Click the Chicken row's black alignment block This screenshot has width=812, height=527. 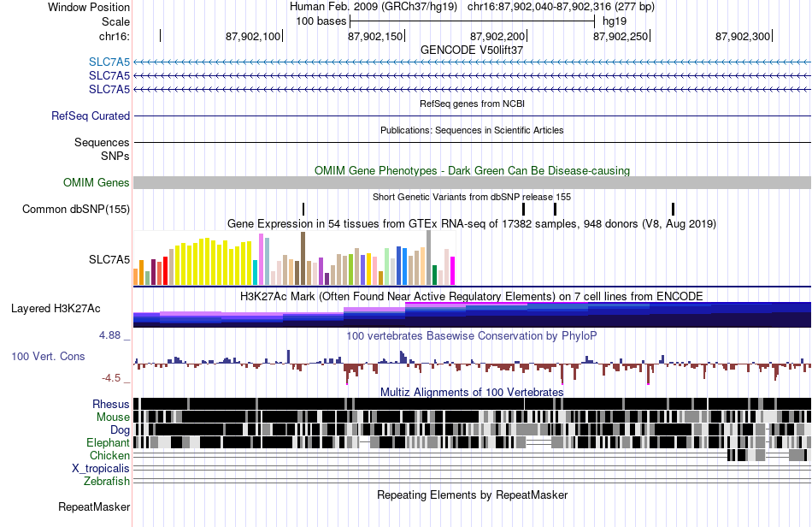[x=741, y=455]
